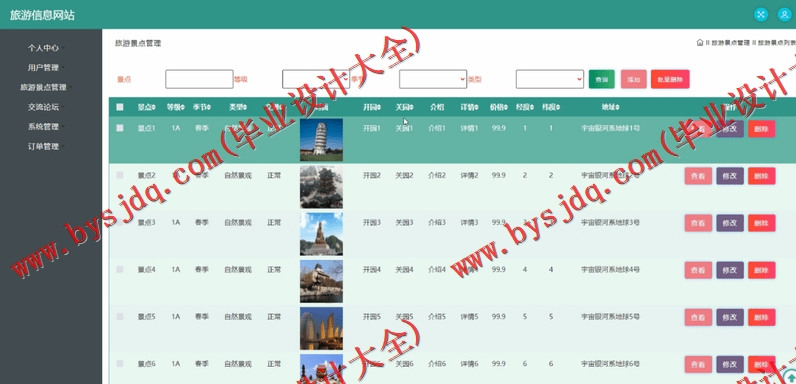Click 查看 for row 景点4
This screenshot has width=796, height=384.
point(699,270)
